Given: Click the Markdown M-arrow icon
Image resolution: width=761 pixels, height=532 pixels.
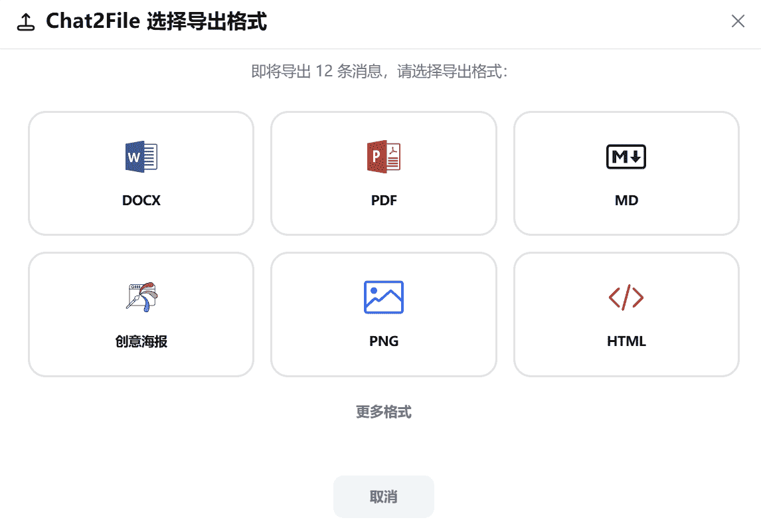Looking at the screenshot, I should [626, 157].
